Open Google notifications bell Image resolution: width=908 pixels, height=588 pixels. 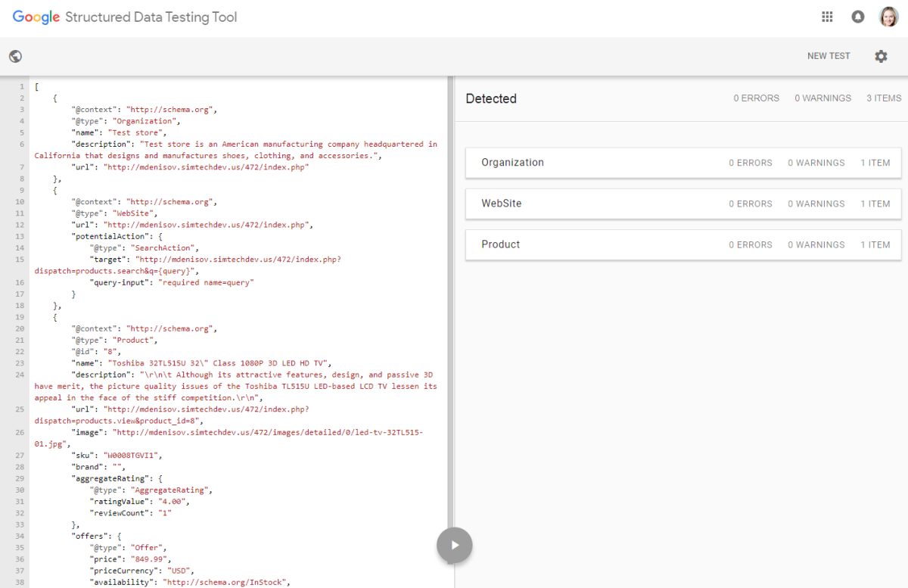tap(858, 17)
